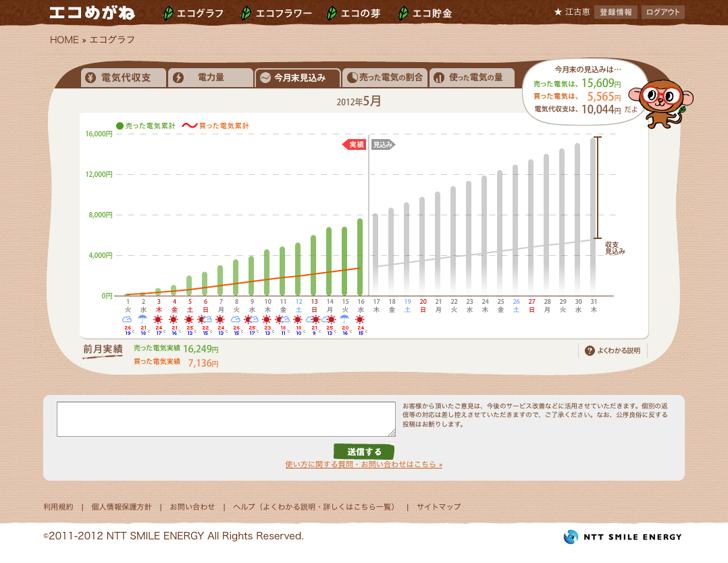Click the pie chart icon on 売った電気の割合 tab
The height and width of the screenshot is (563, 728).
tap(352, 78)
